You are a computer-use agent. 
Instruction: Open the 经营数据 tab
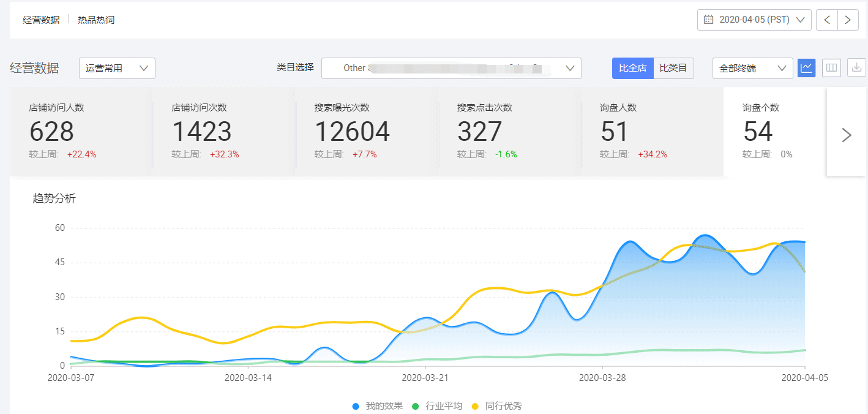click(x=41, y=20)
